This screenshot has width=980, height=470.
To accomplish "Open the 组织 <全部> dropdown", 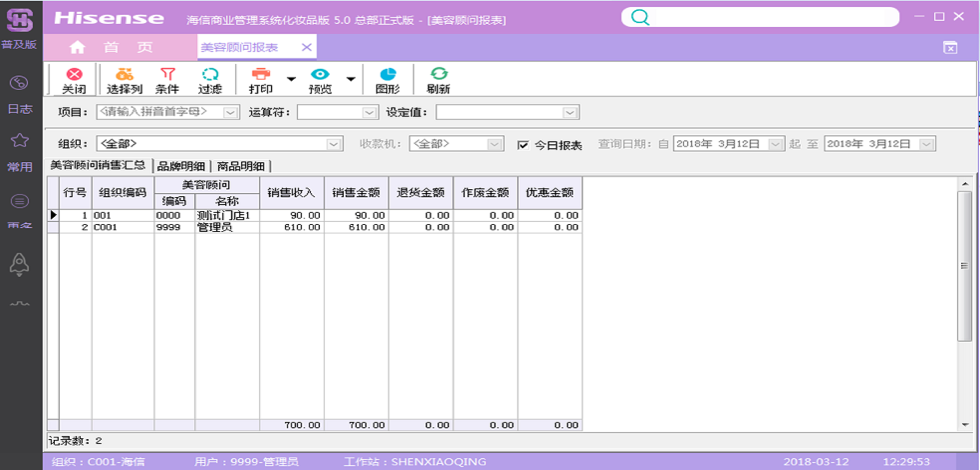I will tap(333, 144).
